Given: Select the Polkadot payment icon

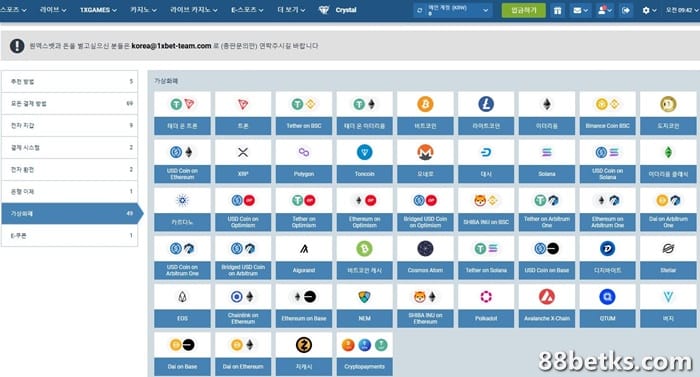Looking at the screenshot, I should tap(486, 297).
